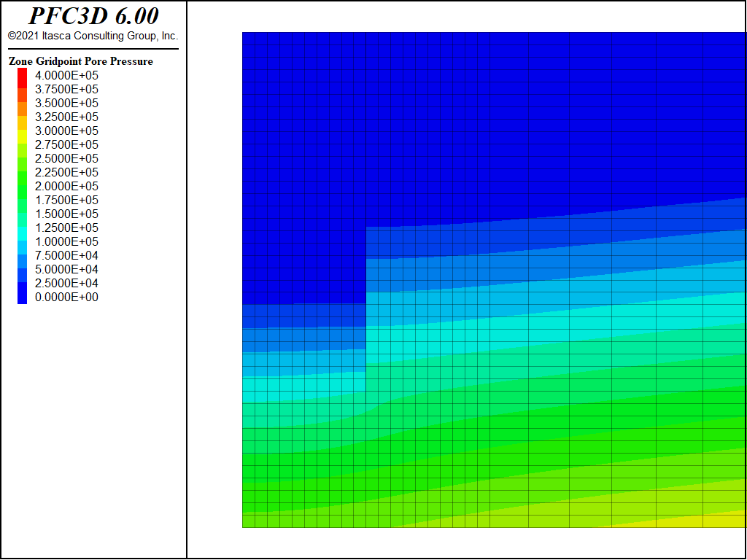The height and width of the screenshot is (560, 747).
Task: Pick the yellow legend swatch beside 2.7500E+05
Action: tap(23, 137)
